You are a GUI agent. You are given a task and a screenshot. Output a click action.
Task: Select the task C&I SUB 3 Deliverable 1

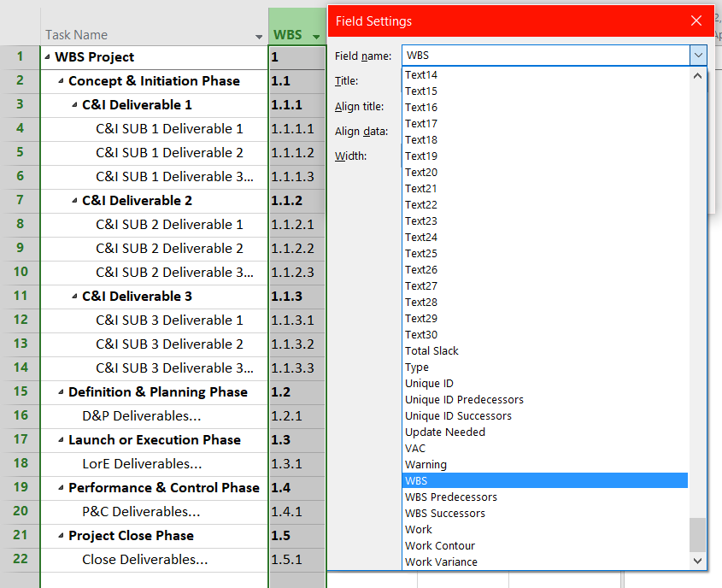[x=169, y=320]
